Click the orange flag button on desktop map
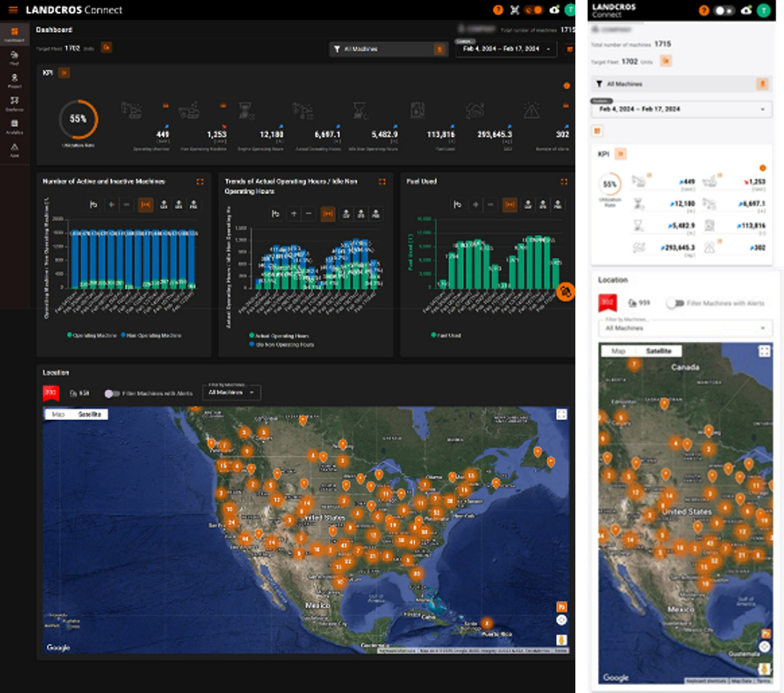The width and height of the screenshot is (784, 693). (x=561, y=607)
